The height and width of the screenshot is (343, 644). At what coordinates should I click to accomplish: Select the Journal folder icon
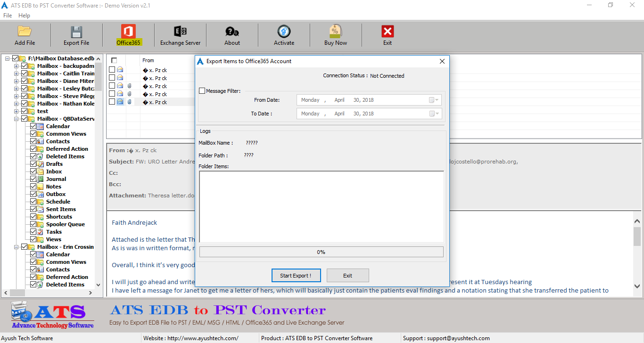click(41, 179)
